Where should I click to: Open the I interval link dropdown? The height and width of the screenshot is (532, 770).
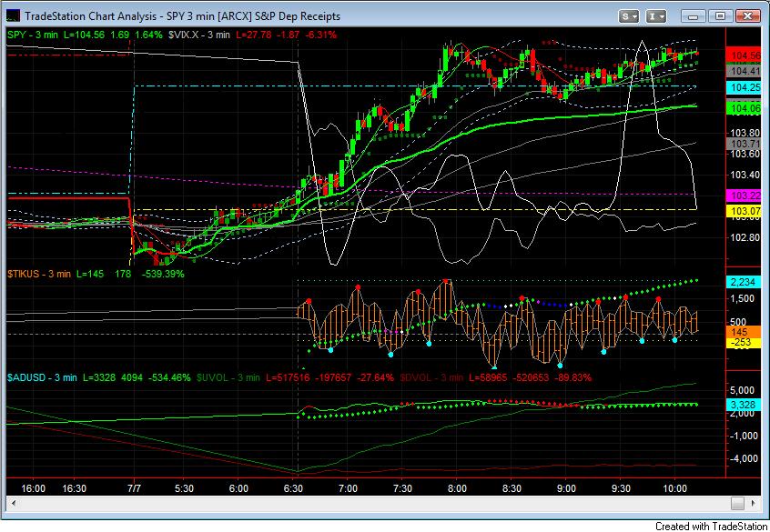pos(655,16)
